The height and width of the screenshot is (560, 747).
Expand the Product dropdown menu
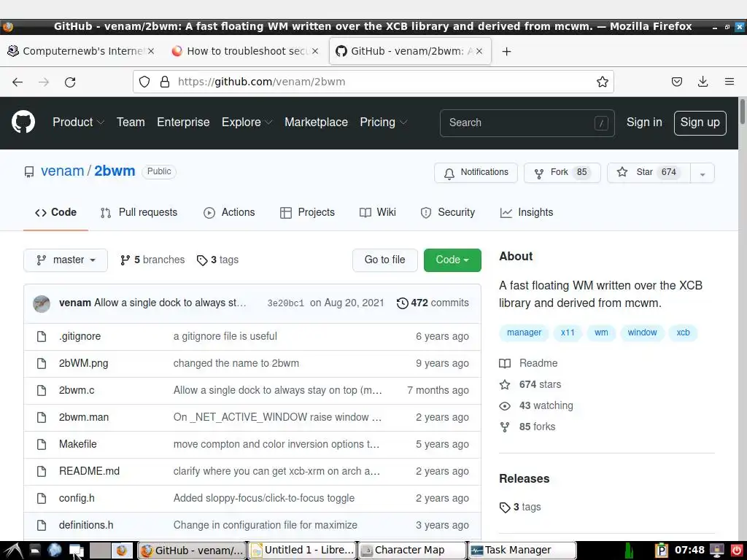click(78, 122)
